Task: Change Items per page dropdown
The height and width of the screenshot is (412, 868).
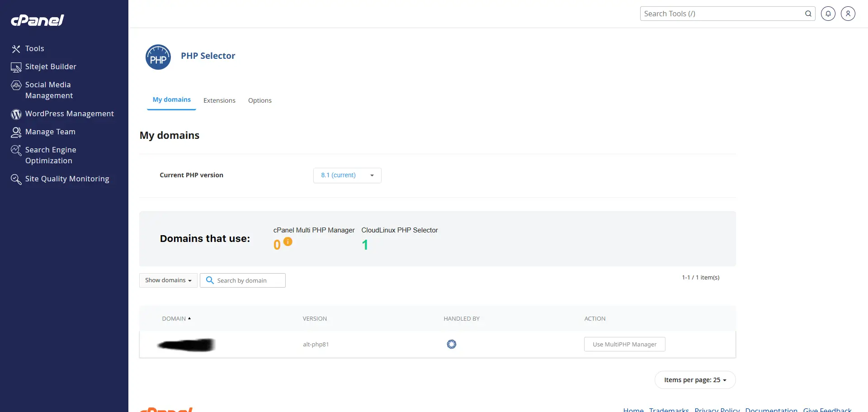Action: pyautogui.click(x=695, y=380)
